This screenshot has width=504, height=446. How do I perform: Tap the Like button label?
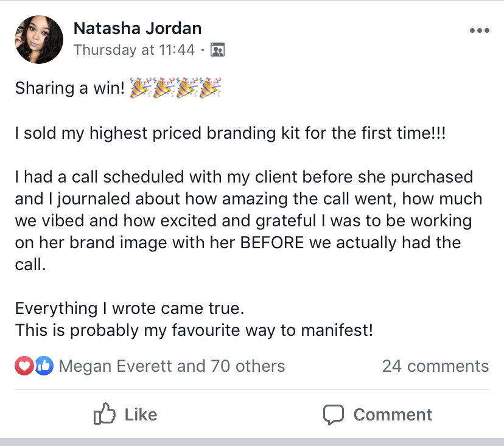coord(141,414)
